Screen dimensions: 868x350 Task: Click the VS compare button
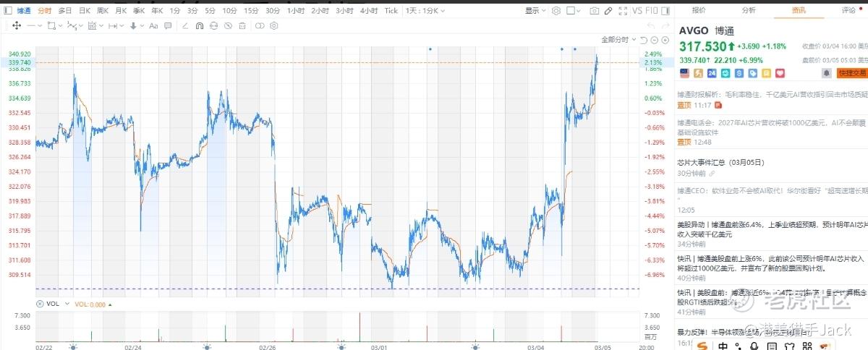pos(637,11)
